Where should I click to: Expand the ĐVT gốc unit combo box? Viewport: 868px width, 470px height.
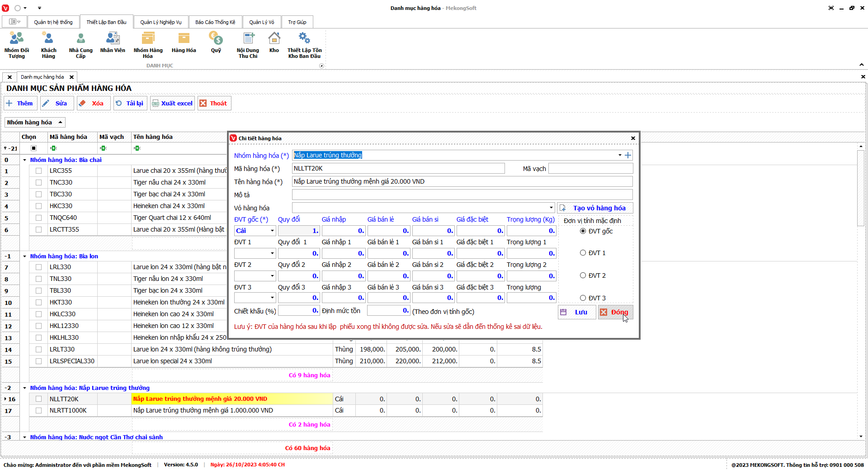point(272,231)
